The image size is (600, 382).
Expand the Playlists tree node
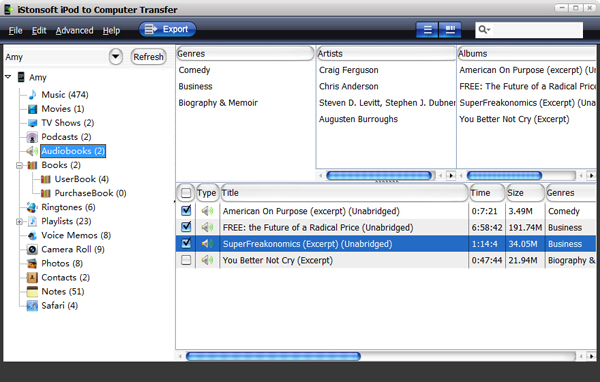tap(19, 222)
